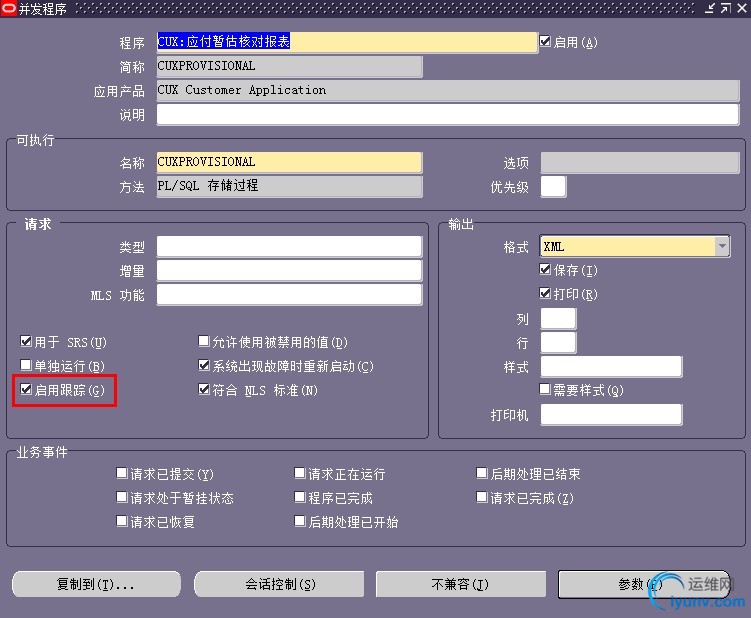Click the 方法 PL/SQL 存储过程 field

click(289, 186)
